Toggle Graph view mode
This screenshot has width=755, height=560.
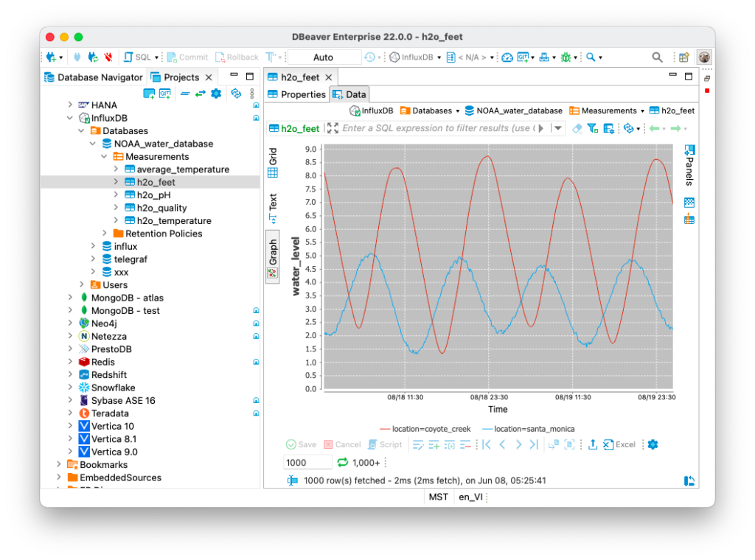coord(273,258)
